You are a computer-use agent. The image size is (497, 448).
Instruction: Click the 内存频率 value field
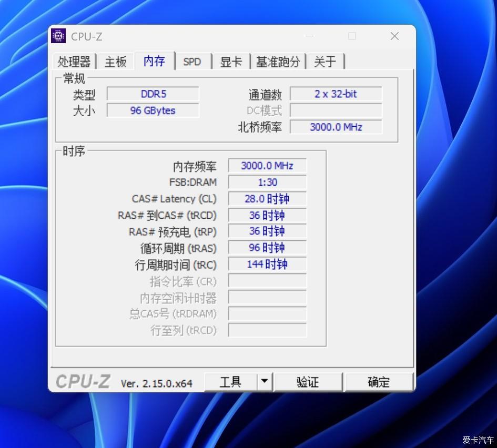pos(267,166)
